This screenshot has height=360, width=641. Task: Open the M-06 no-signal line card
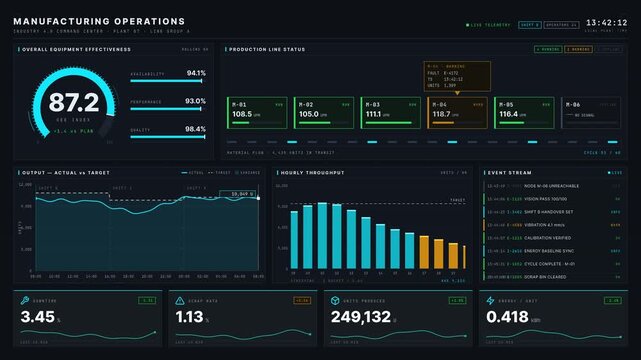(591, 113)
